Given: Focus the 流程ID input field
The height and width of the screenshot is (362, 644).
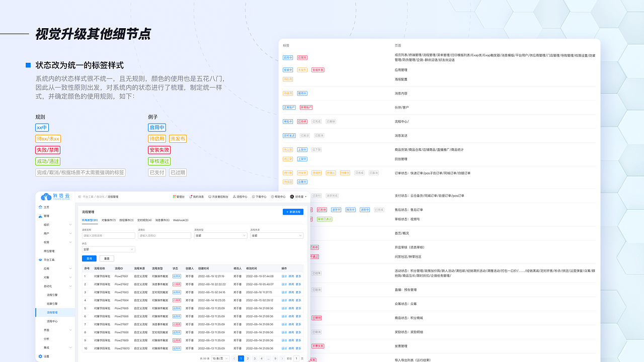Looking at the screenshot, I should 165,235.
